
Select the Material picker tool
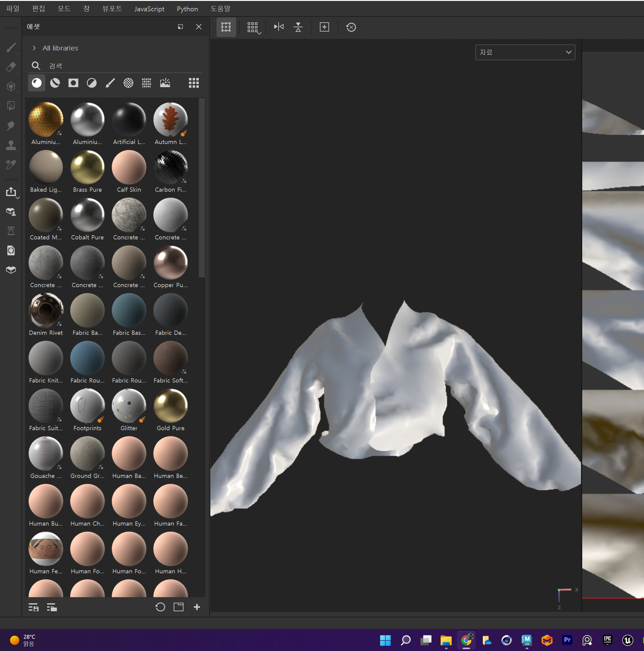[11, 165]
